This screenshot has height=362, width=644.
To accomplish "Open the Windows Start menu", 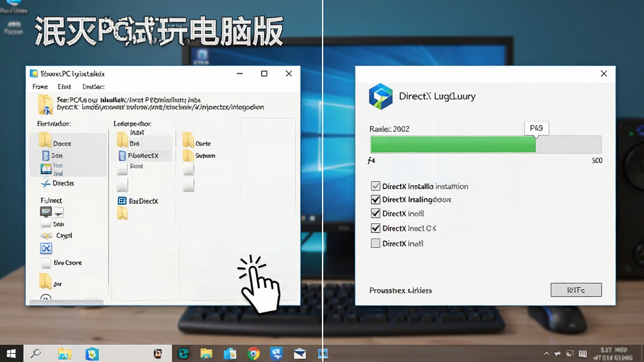I will point(11,353).
